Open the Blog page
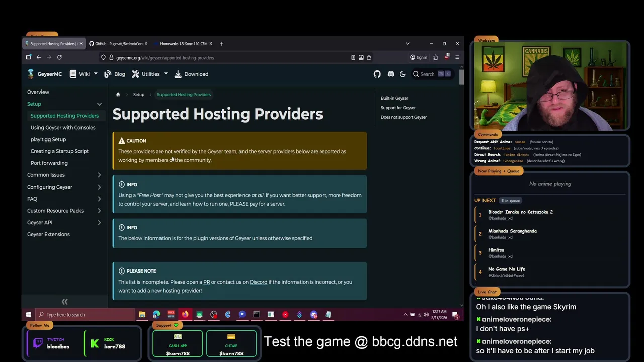The image size is (644, 362). click(115, 74)
